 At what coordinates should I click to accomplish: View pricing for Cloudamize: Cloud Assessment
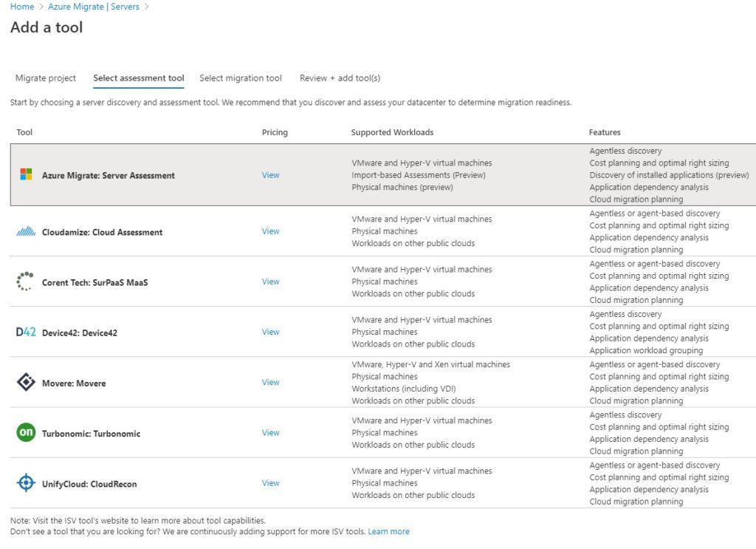270,231
